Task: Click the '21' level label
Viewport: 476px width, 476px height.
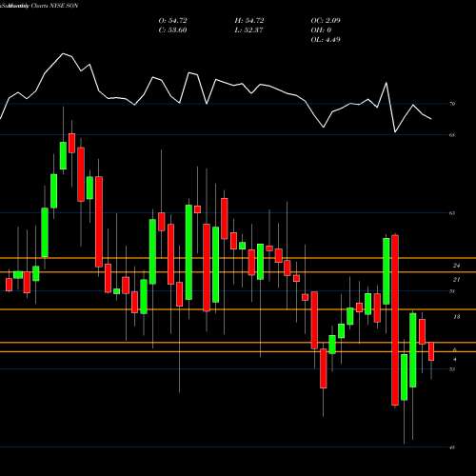Action: tap(456, 279)
